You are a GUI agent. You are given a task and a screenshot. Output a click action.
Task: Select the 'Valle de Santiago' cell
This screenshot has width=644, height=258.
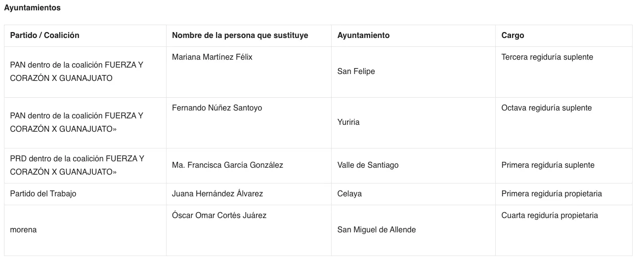(x=368, y=165)
